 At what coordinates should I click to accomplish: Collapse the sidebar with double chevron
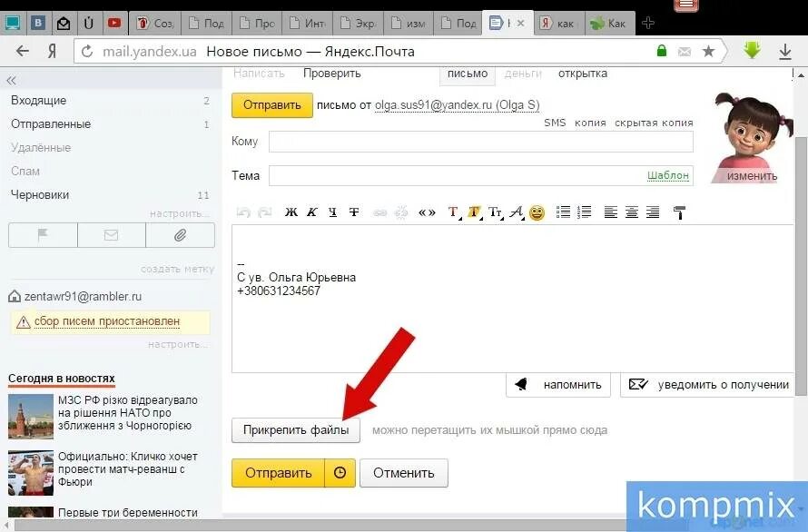click(x=11, y=81)
